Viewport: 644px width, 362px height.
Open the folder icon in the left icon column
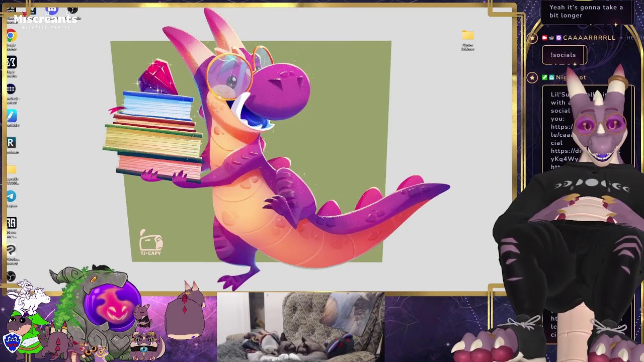point(11,170)
